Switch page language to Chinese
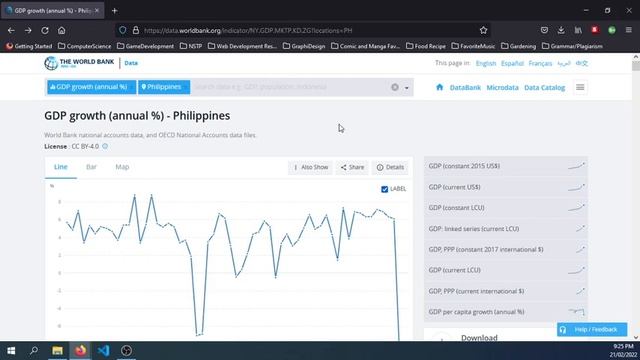The image size is (640, 360). [582, 63]
